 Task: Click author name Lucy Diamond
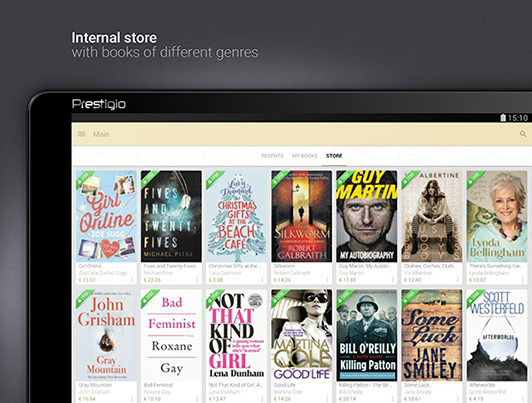(225, 273)
